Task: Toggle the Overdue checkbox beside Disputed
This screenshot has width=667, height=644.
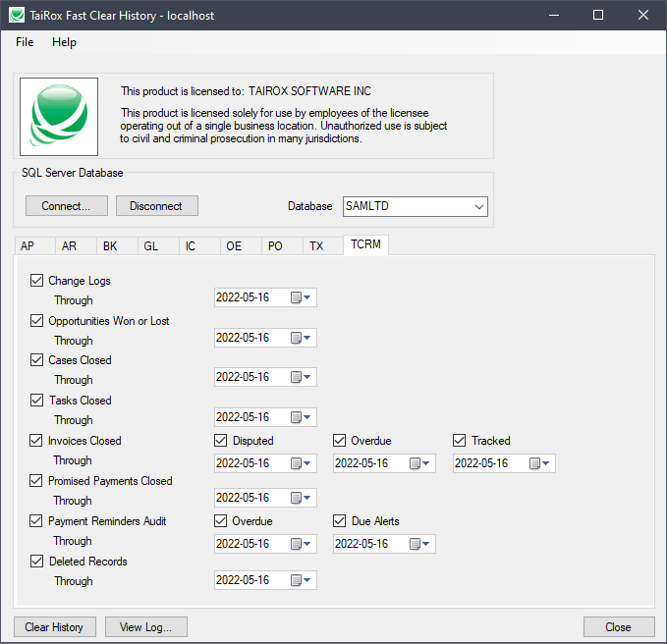Action: [339, 441]
